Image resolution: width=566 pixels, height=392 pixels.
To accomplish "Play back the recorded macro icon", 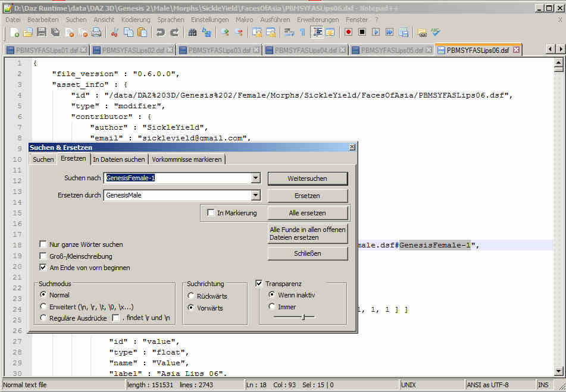I will pyautogui.click(x=376, y=33).
